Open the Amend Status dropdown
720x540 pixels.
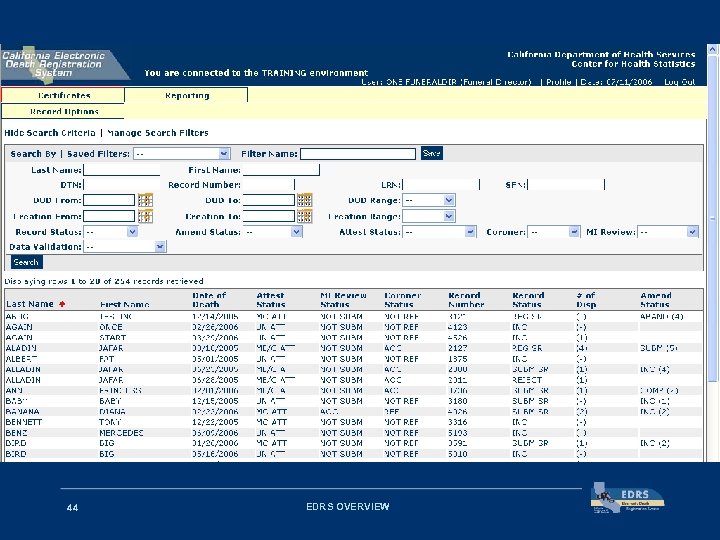(x=272, y=232)
